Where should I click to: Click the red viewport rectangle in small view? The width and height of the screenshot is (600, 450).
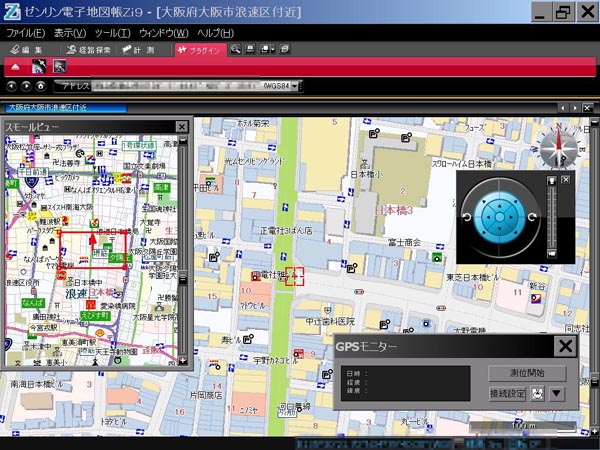(x=92, y=250)
